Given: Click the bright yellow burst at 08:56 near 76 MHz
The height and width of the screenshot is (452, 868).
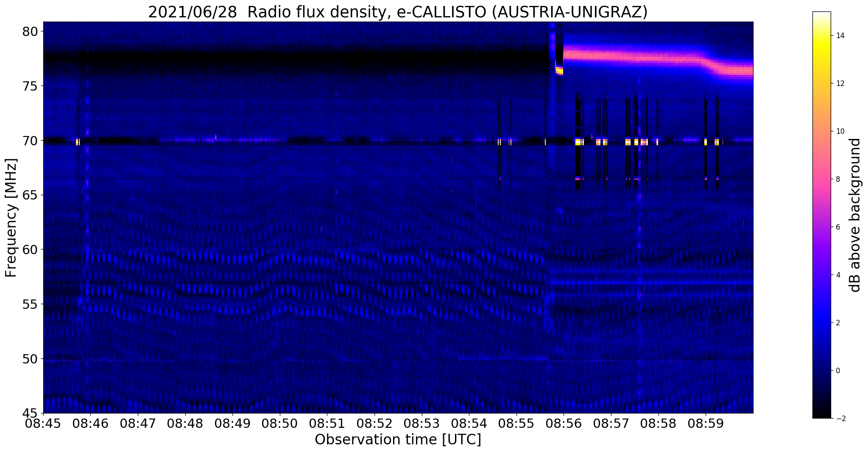Looking at the screenshot, I should 559,71.
